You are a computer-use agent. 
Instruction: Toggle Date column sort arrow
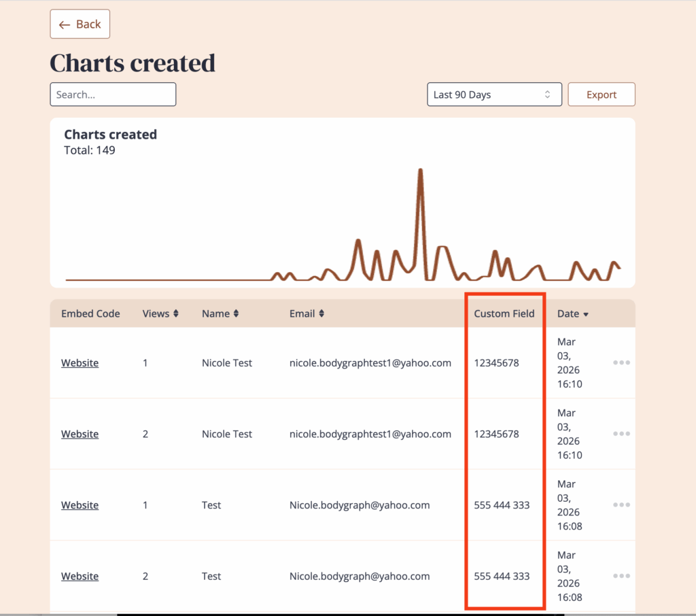(x=586, y=314)
